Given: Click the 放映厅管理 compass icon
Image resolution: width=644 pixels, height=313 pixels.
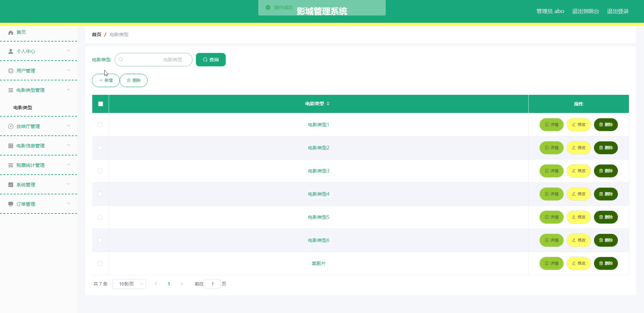Looking at the screenshot, I should pyautogui.click(x=11, y=126).
